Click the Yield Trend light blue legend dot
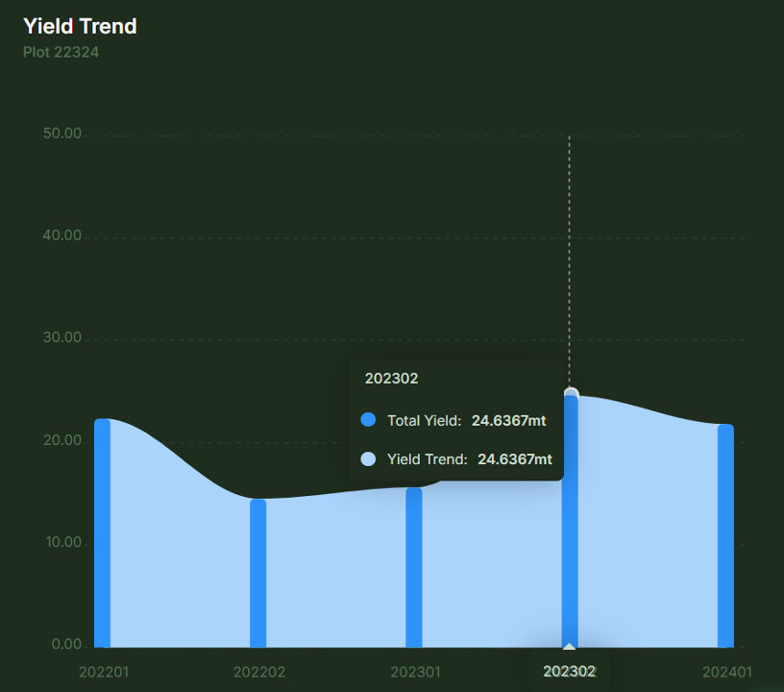Screen dimensions: 784x692 pos(368,459)
